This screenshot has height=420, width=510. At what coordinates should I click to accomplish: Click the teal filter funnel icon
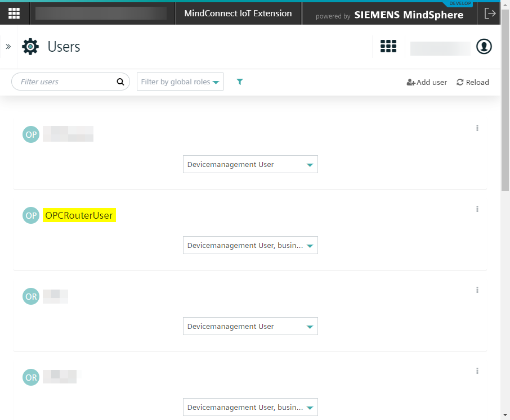[240, 82]
